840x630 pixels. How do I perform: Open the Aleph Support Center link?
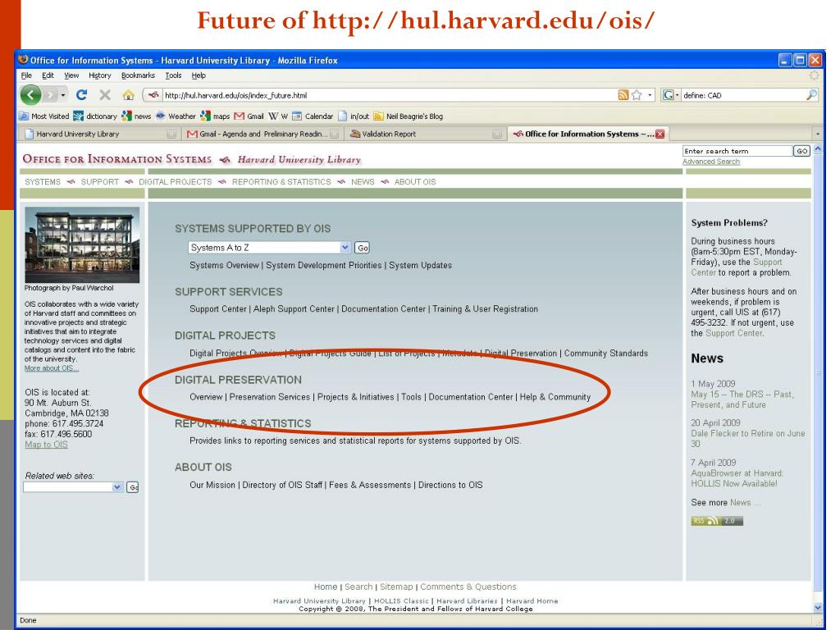[x=294, y=309]
